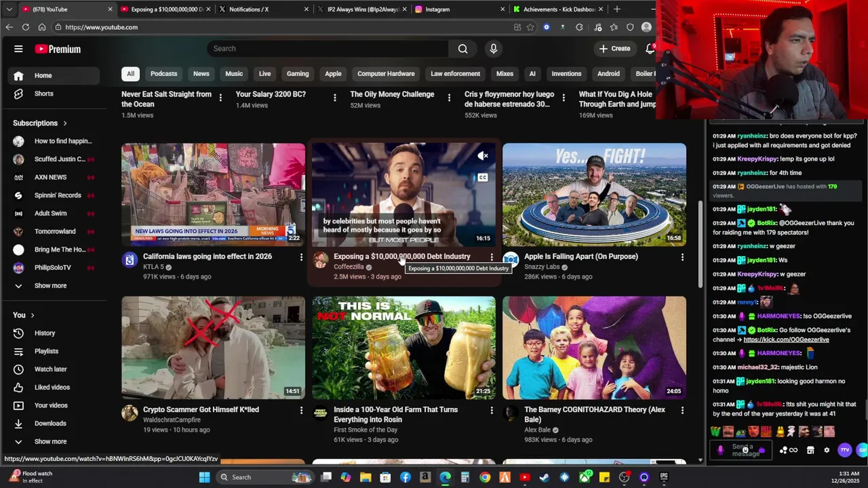
Task: Bookmark this page with the star icon
Action: click(x=530, y=27)
